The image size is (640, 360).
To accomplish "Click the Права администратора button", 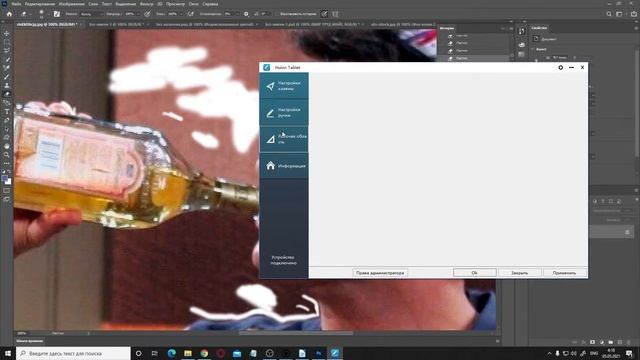I will point(380,273).
